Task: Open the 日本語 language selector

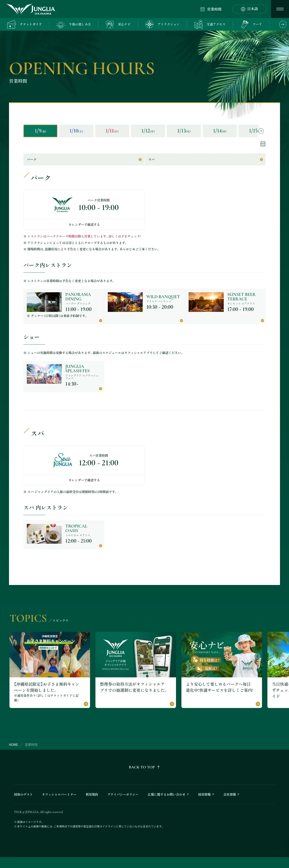Action: 249,9
